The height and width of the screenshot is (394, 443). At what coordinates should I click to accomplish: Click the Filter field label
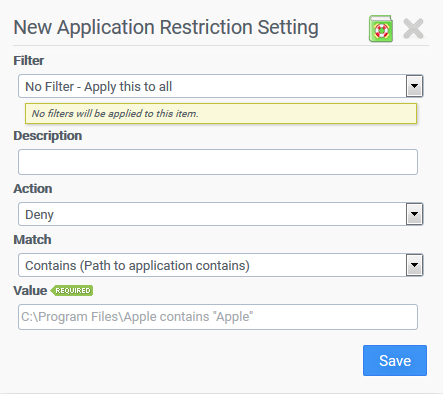tap(28, 61)
